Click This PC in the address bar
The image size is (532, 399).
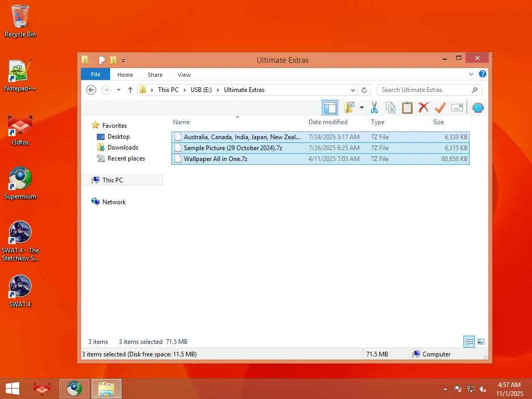point(168,90)
